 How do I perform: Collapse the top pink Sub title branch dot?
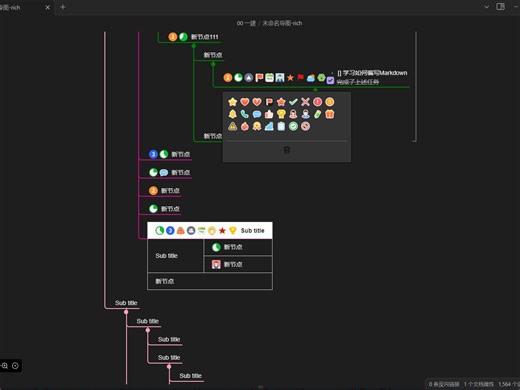pyautogui.click(x=126, y=312)
